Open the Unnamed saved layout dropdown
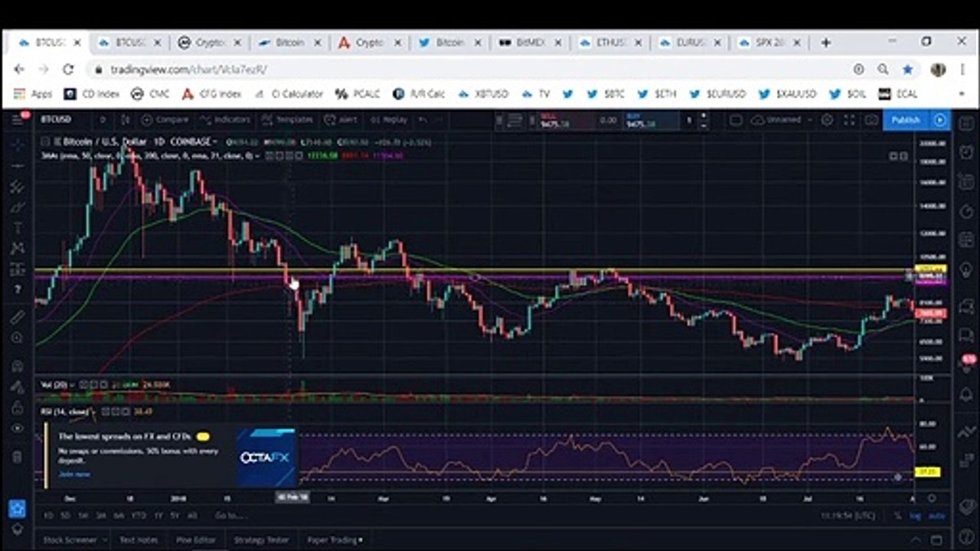Image resolution: width=980 pixels, height=551 pixels. click(782, 120)
